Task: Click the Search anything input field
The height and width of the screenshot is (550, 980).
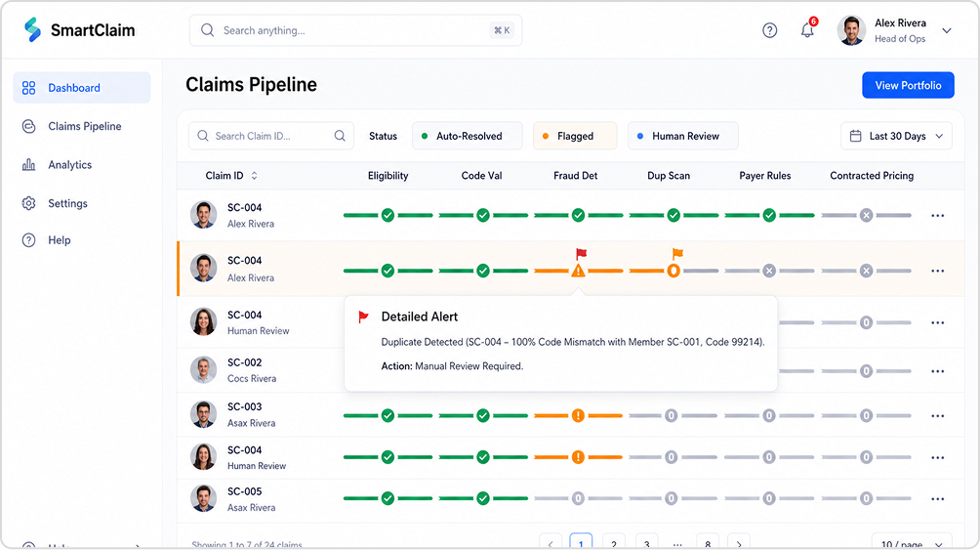Action: click(x=355, y=30)
